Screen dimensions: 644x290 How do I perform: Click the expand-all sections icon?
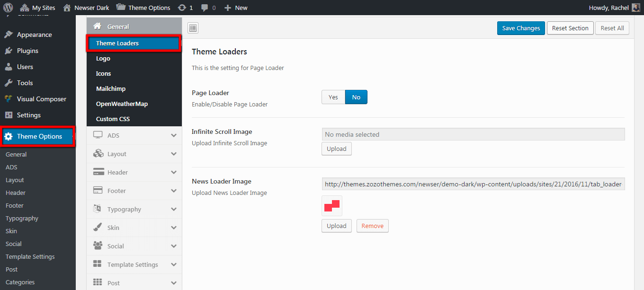tap(193, 28)
